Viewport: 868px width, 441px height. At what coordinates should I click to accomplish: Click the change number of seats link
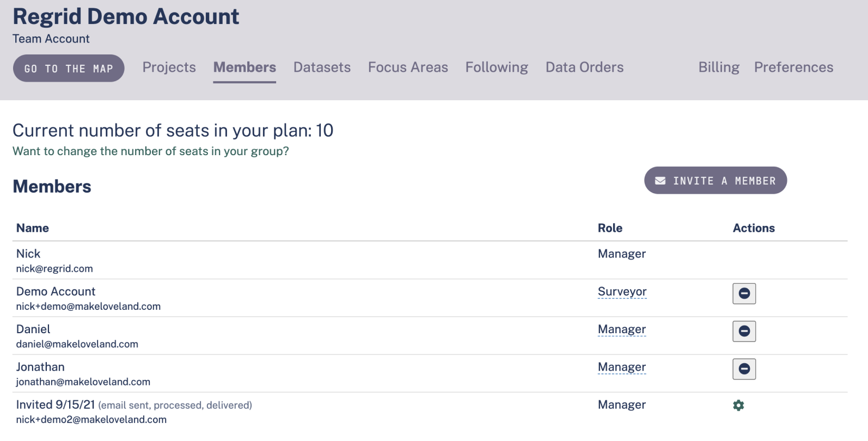pos(151,151)
